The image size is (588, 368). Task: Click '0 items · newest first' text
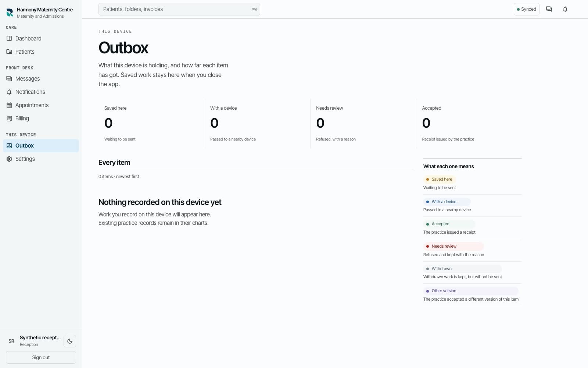point(119,177)
